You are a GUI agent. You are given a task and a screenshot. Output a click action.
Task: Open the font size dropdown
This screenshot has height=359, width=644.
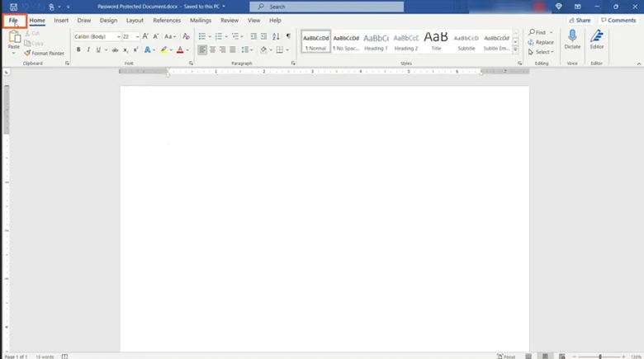(x=137, y=36)
